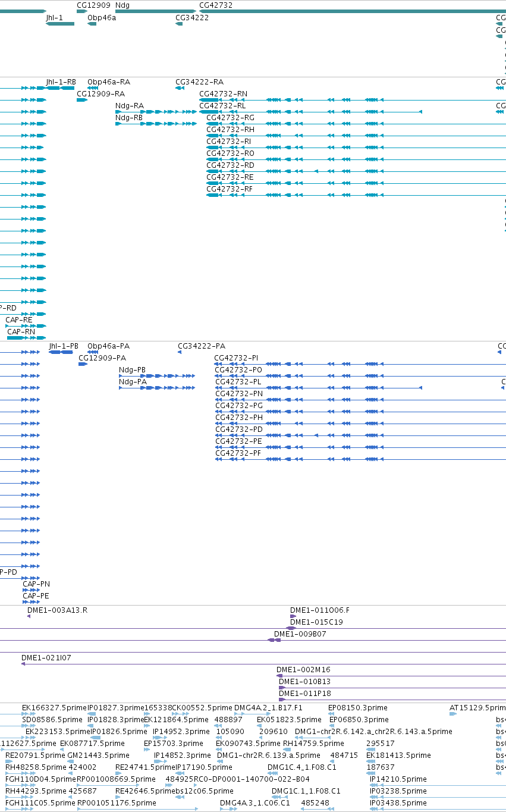Click the Ndg-RB transcript label
This screenshot has height=812, width=506.
(x=129, y=118)
